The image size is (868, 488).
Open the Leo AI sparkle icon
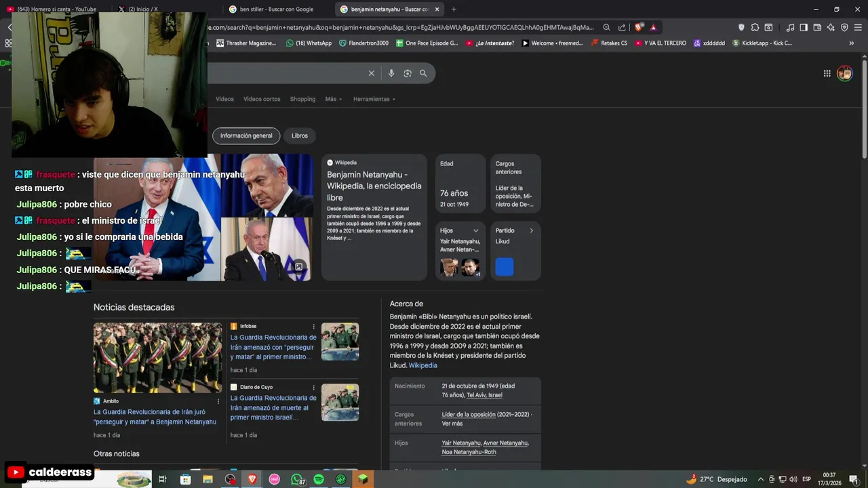pyautogui.click(x=831, y=28)
